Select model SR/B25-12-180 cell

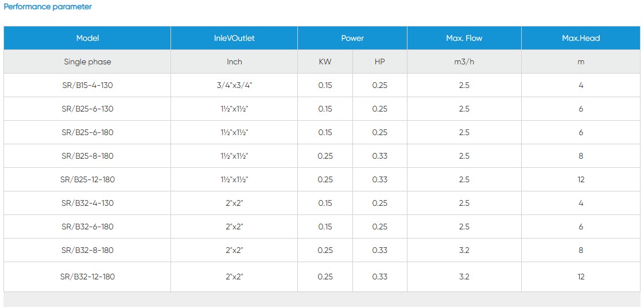[x=87, y=179]
